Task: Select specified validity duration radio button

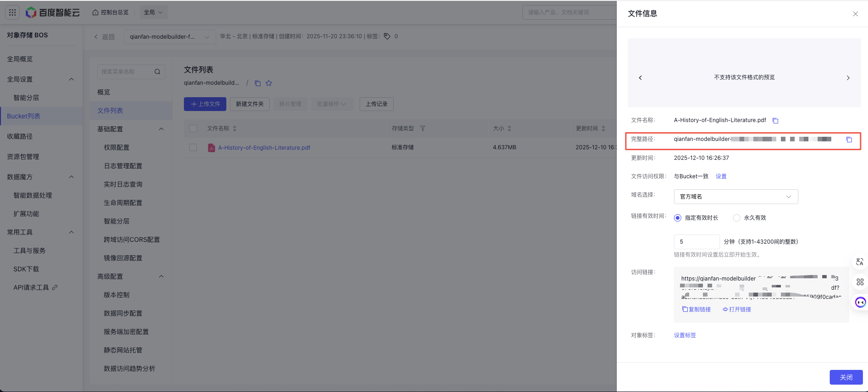Action: (x=678, y=218)
